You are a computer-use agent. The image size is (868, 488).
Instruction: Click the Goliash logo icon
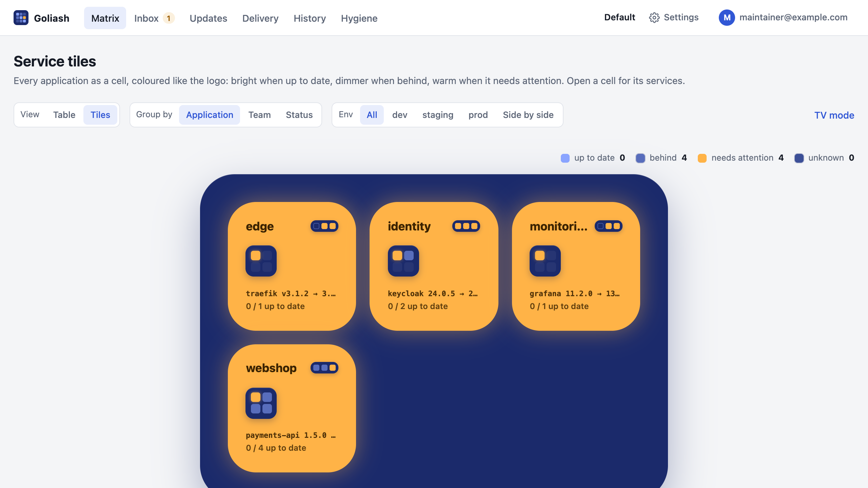point(21,18)
